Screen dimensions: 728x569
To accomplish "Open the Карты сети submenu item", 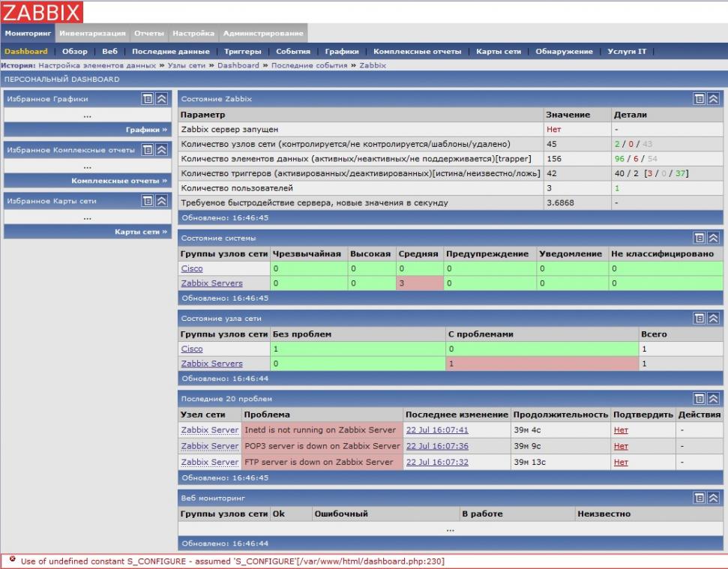I will (x=499, y=52).
